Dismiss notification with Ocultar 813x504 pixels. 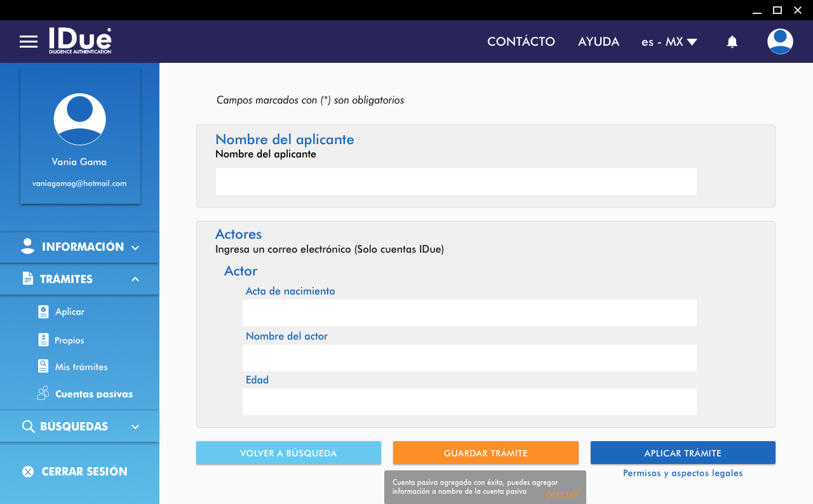tap(561, 495)
